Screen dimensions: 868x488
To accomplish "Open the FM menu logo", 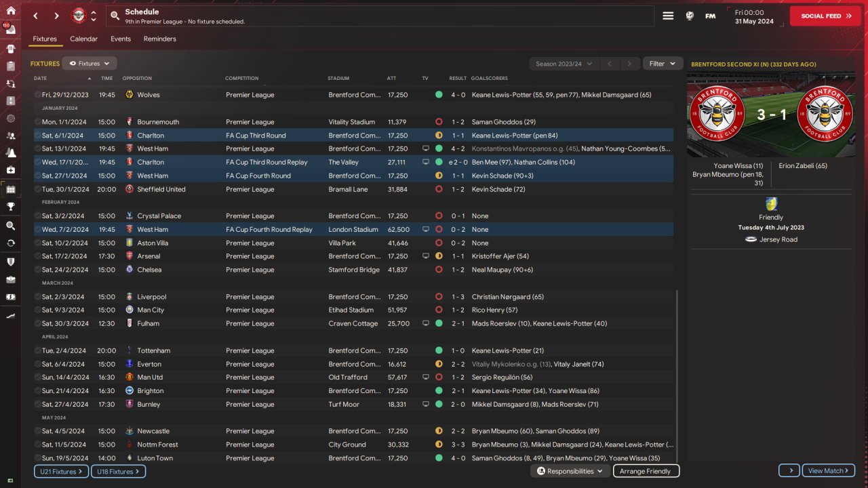I will pyautogui.click(x=710, y=16).
